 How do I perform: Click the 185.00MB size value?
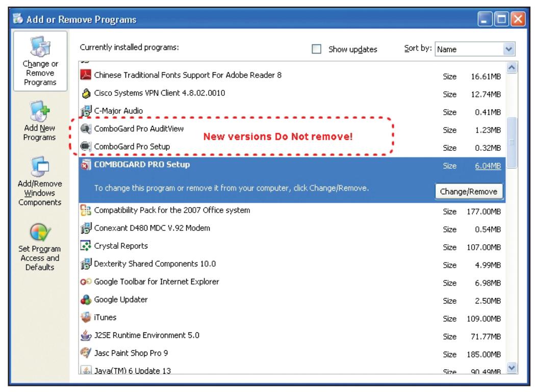click(x=483, y=354)
